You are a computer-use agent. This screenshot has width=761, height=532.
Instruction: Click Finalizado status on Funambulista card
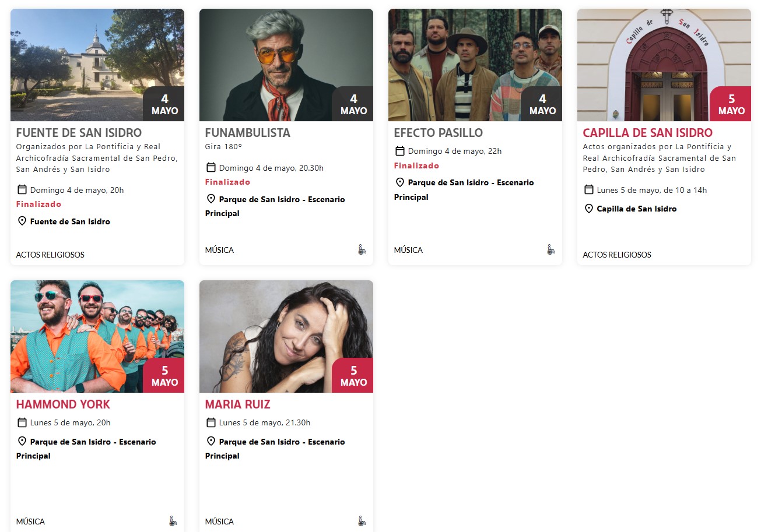(227, 182)
